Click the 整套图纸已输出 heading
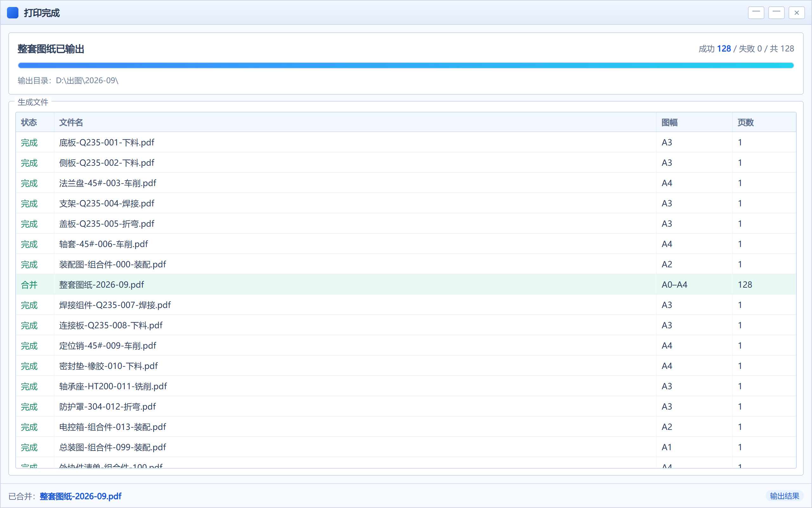 (51, 49)
